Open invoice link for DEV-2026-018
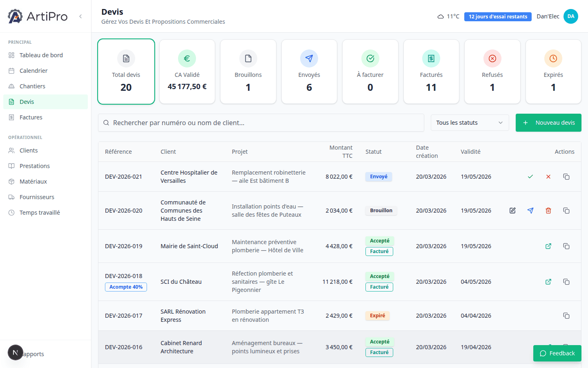 548,282
